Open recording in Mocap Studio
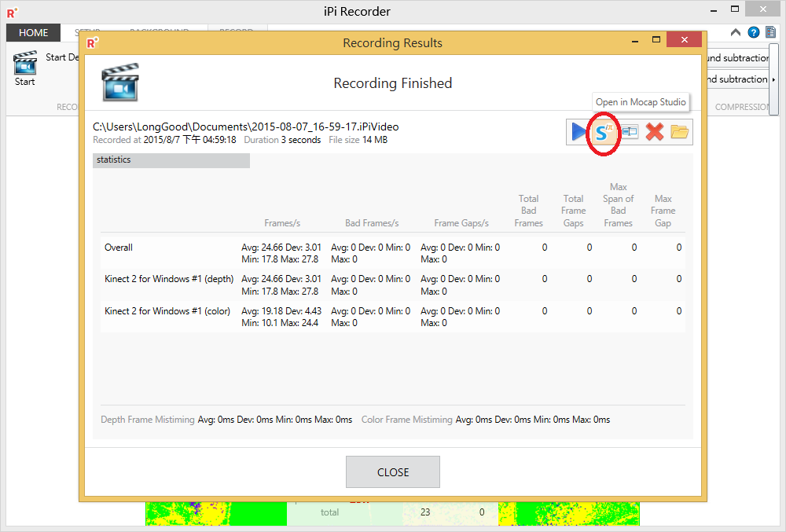Viewport: 786px width, 532px height. [x=602, y=132]
